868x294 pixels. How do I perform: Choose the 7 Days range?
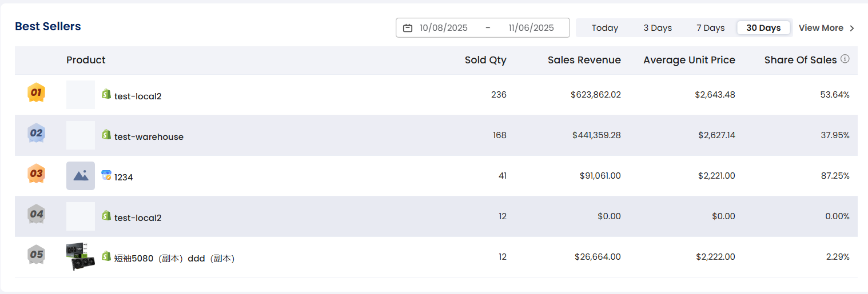pos(710,28)
